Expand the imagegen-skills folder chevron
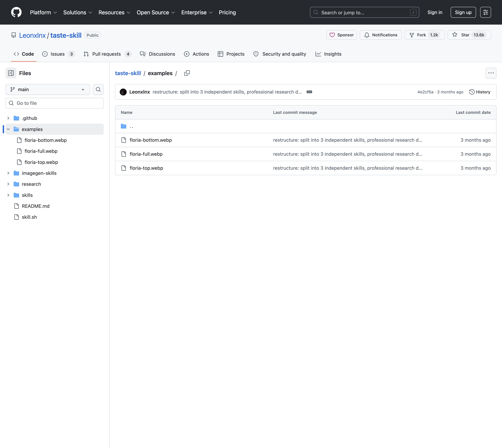The height and width of the screenshot is (448, 502). [8, 173]
